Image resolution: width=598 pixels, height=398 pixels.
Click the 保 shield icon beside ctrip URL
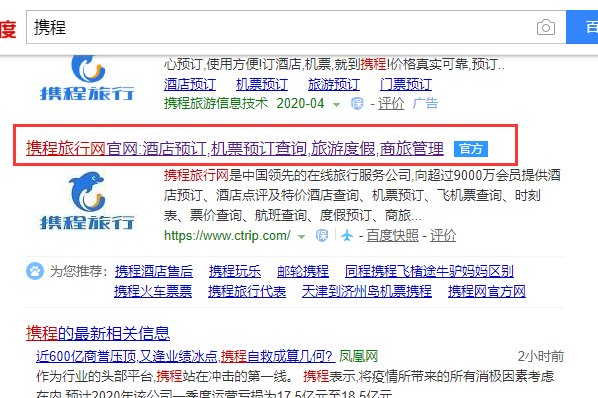point(322,236)
